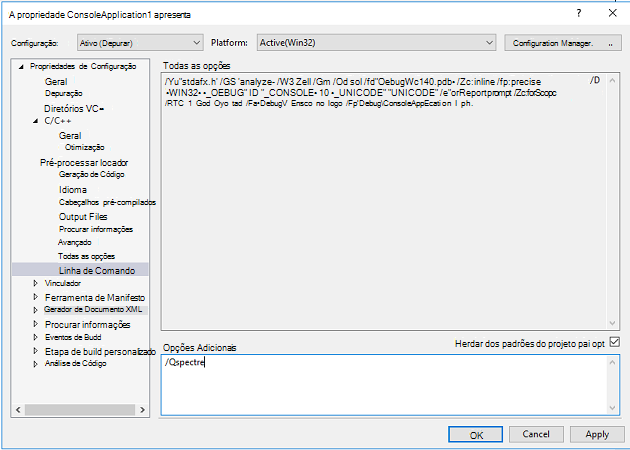Image resolution: width=630 pixels, height=450 pixels.
Task: Select Geral under Propriedades de Configuração
Action: pos(56,82)
